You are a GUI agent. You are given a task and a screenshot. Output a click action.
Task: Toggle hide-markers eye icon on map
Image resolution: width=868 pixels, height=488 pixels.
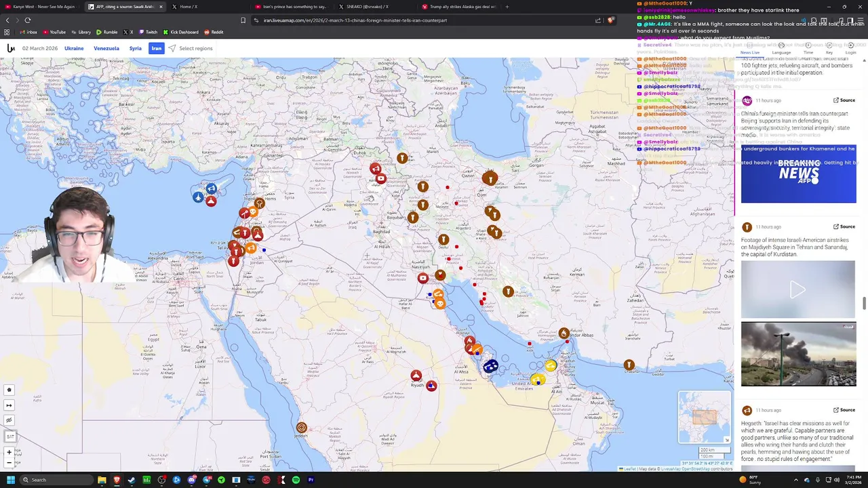(x=9, y=420)
